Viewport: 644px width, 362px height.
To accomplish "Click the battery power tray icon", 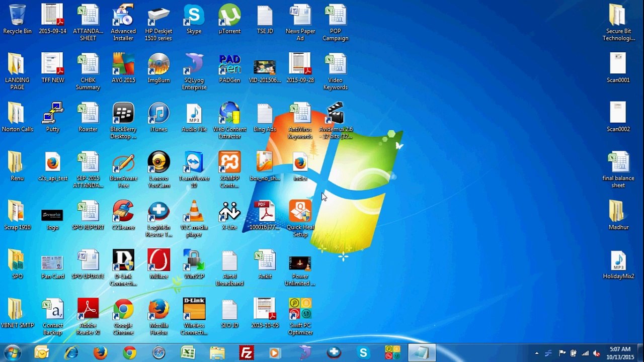I will pyautogui.click(x=574, y=353).
